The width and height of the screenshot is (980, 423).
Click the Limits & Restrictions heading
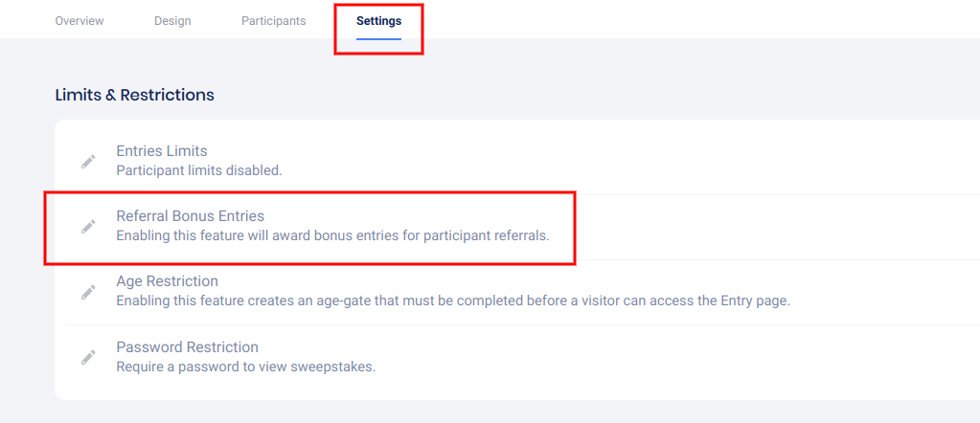tap(134, 95)
